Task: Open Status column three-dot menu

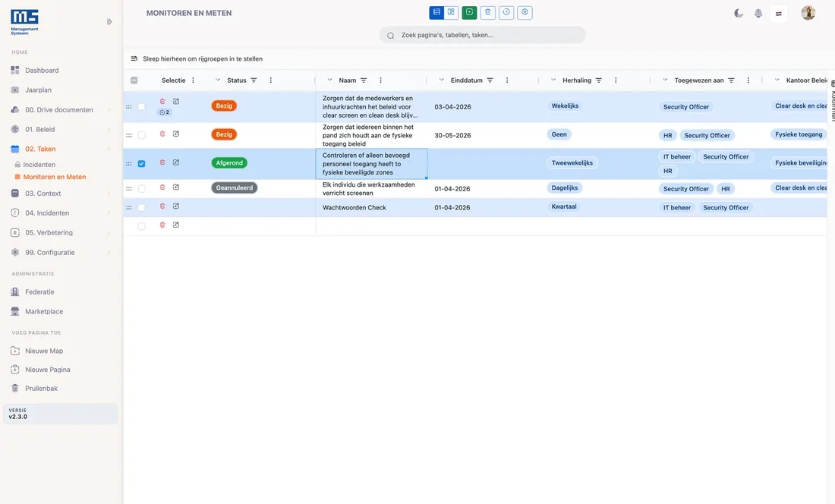Action: (x=270, y=80)
